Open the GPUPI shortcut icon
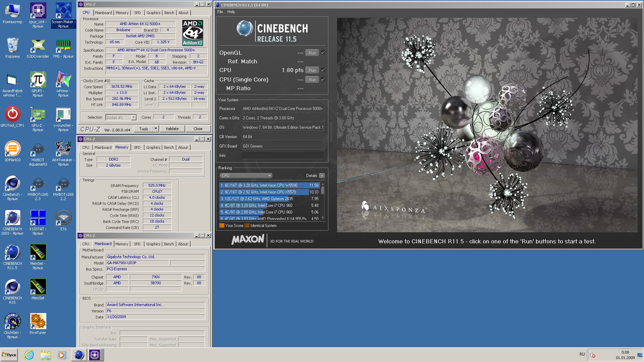 point(38,84)
